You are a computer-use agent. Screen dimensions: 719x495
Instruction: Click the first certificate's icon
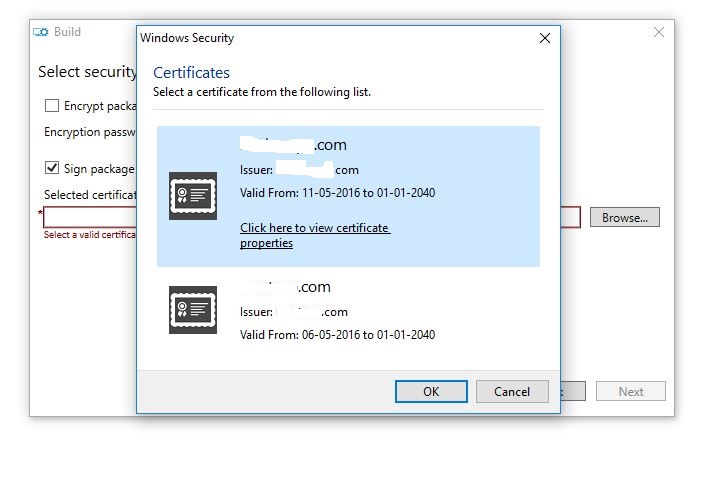(193, 196)
